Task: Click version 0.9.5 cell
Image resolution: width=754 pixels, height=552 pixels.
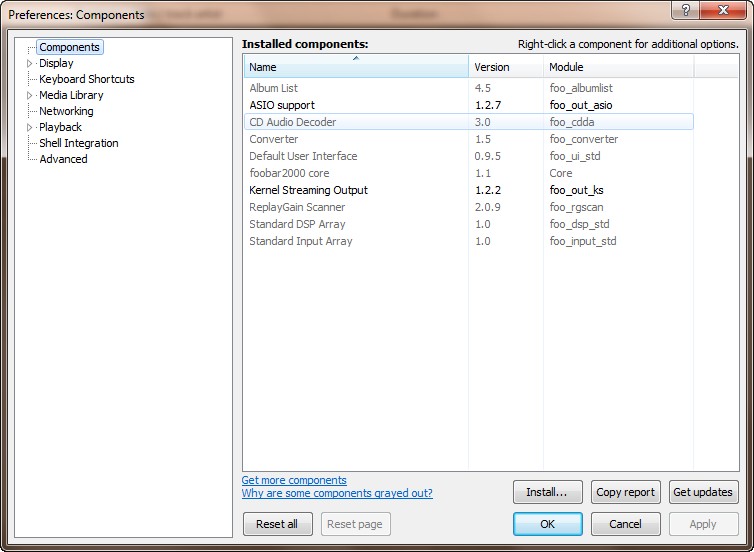Action: tap(488, 156)
